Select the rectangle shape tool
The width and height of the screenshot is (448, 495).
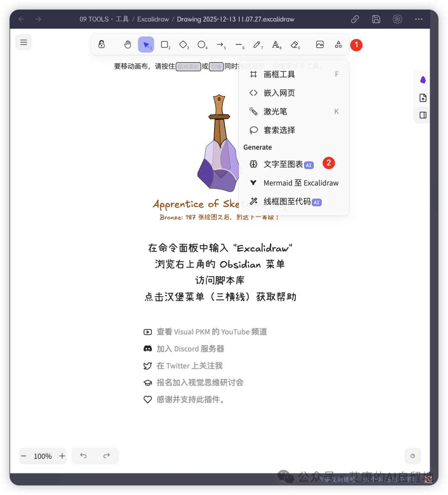[165, 44]
